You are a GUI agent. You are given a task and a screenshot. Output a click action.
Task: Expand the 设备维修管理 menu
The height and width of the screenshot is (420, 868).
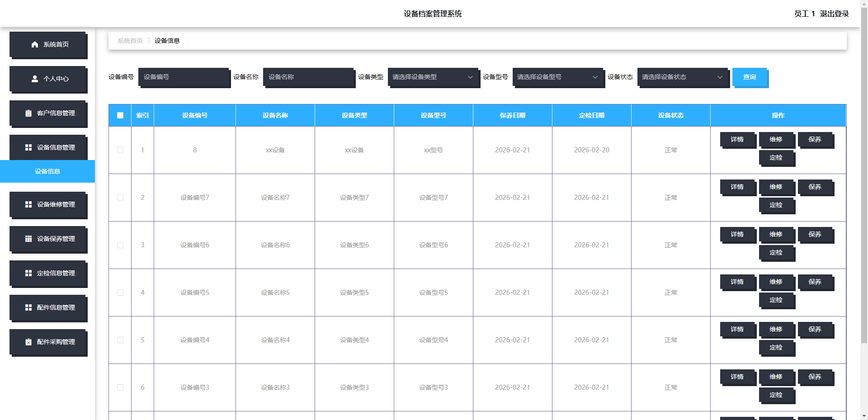tap(47, 204)
